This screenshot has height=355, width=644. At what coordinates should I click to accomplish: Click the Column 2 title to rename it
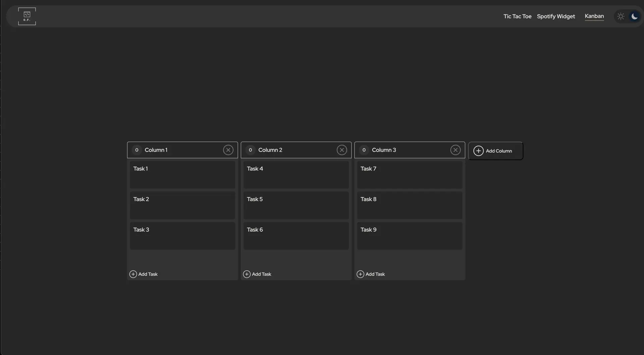(x=271, y=150)
